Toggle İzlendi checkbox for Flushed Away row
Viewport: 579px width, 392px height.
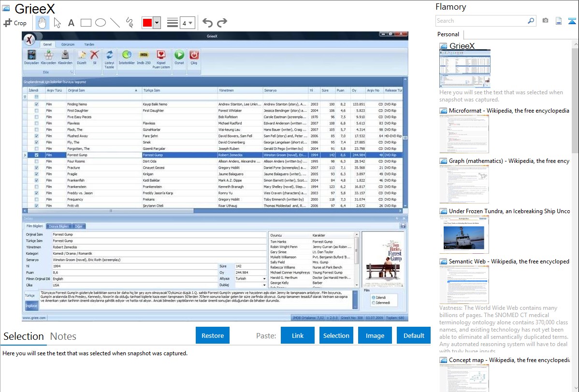pos(37,136)
